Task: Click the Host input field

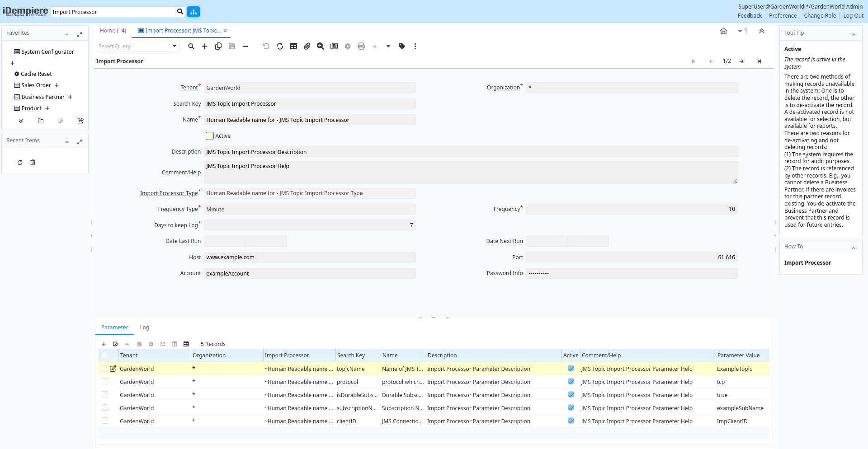Action: coord(310,257)
